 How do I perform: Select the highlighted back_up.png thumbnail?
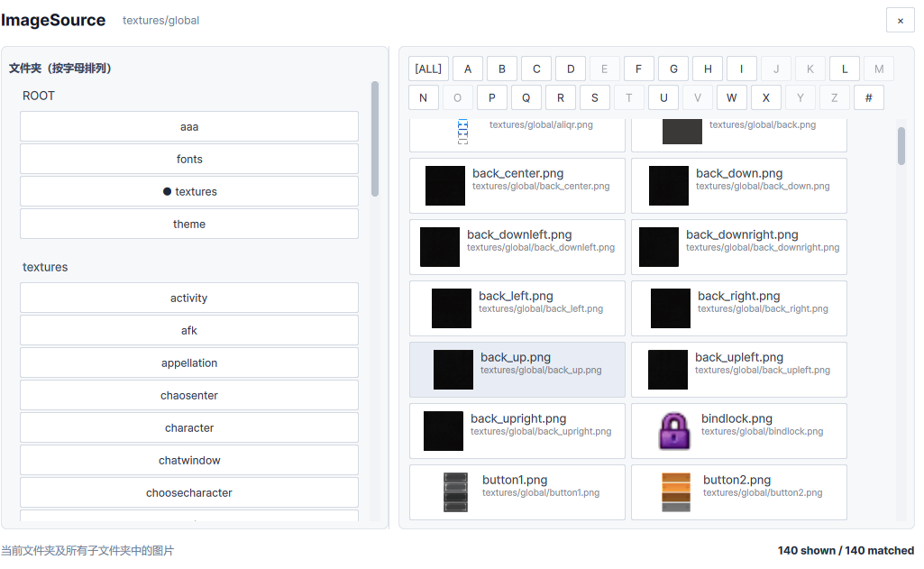[453, 370]
